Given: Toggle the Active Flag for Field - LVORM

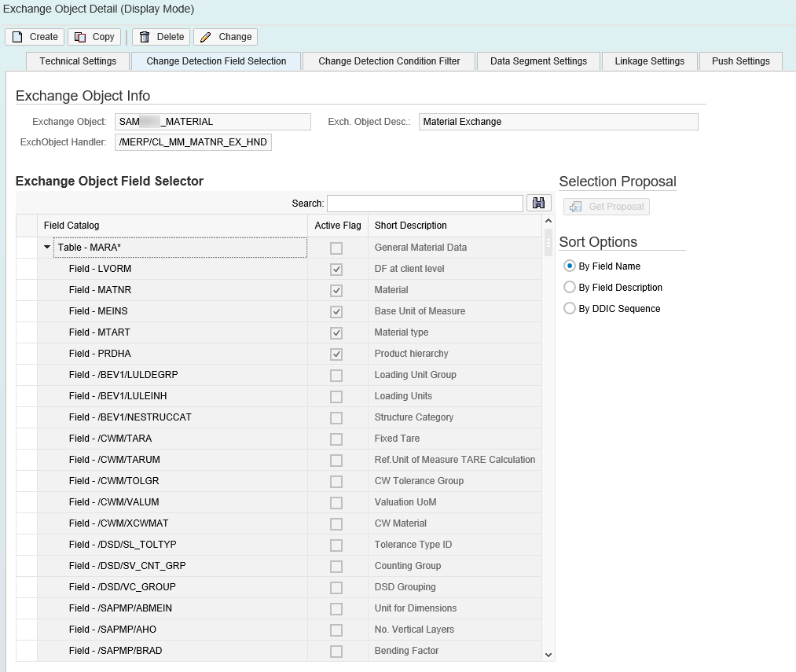Looking at the screenshot, I should coord(336,270).
